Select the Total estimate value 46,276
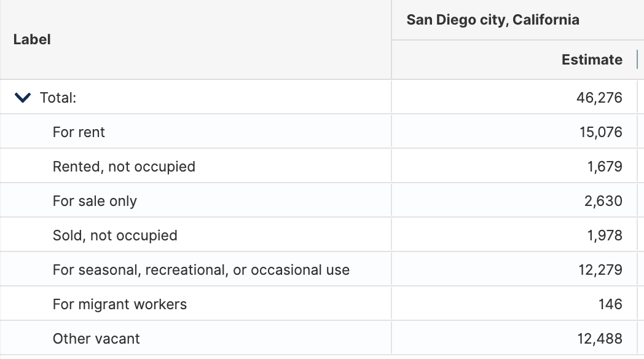644x359 pixels. [600, 98]
